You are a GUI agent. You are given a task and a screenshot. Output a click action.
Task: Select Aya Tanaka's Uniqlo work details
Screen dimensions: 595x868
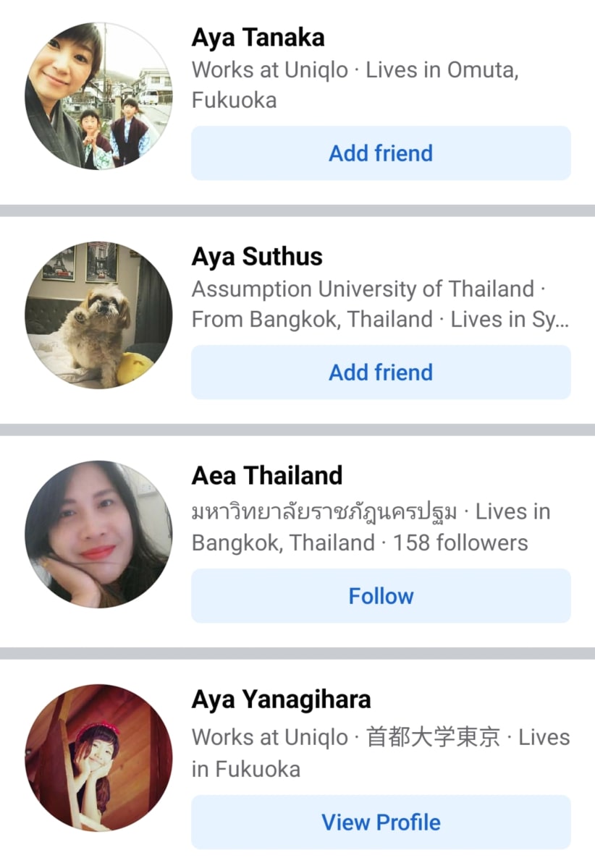pos(355,85)
